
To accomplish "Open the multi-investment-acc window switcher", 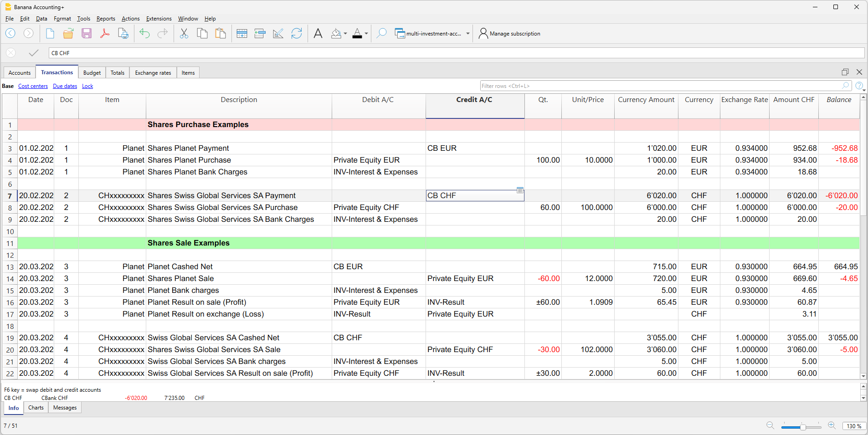I will (432, 33).
